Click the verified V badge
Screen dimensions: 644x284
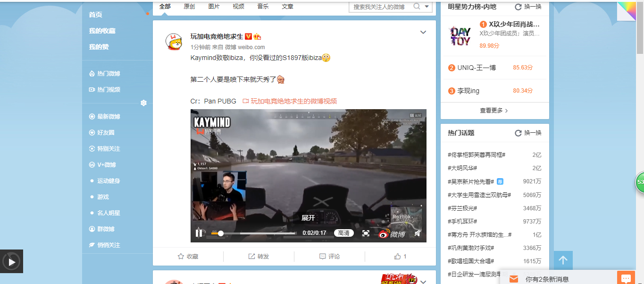coord(248,36)
